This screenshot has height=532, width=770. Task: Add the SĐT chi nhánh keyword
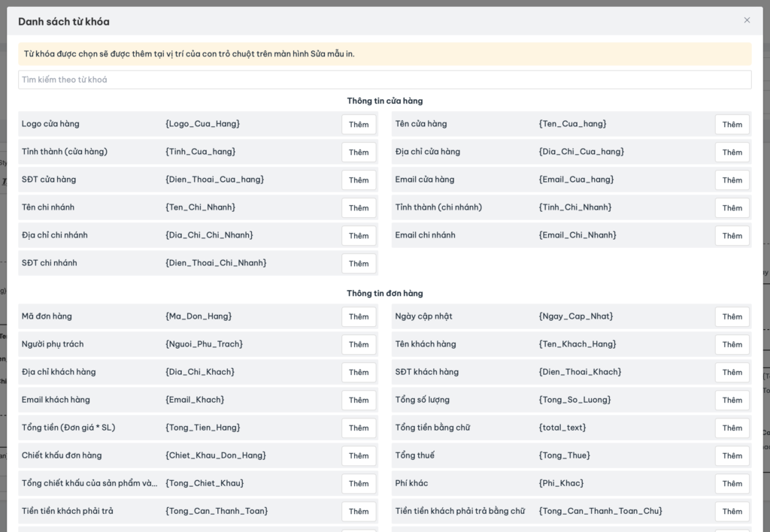[359, 264]
